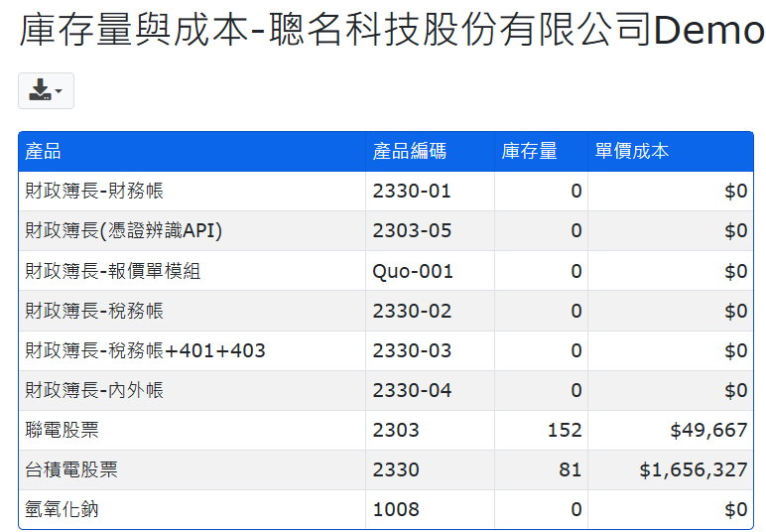Click the unit cost $1,656,327 cell
766x532 pixels.
(x=693, y=469)
